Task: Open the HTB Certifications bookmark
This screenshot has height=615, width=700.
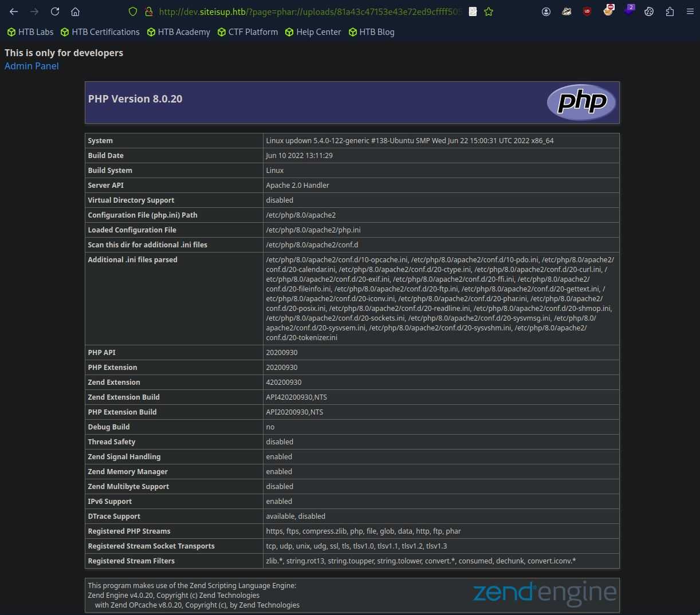Action: click(100, 32)
